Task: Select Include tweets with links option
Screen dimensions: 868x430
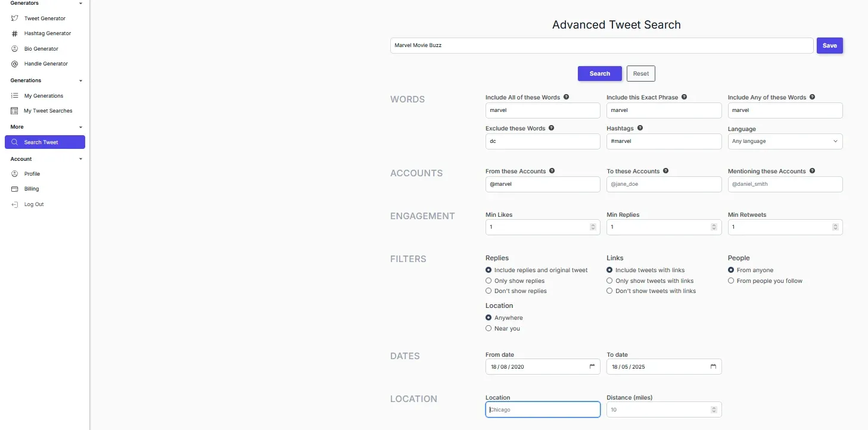Action: click(609, 270)
